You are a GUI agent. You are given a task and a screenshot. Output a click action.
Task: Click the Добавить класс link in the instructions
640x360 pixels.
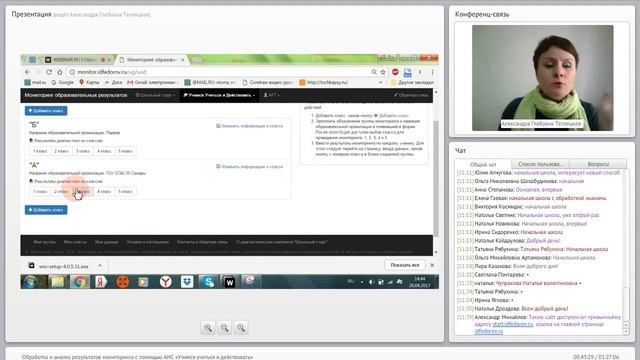[x=392, y=116]
